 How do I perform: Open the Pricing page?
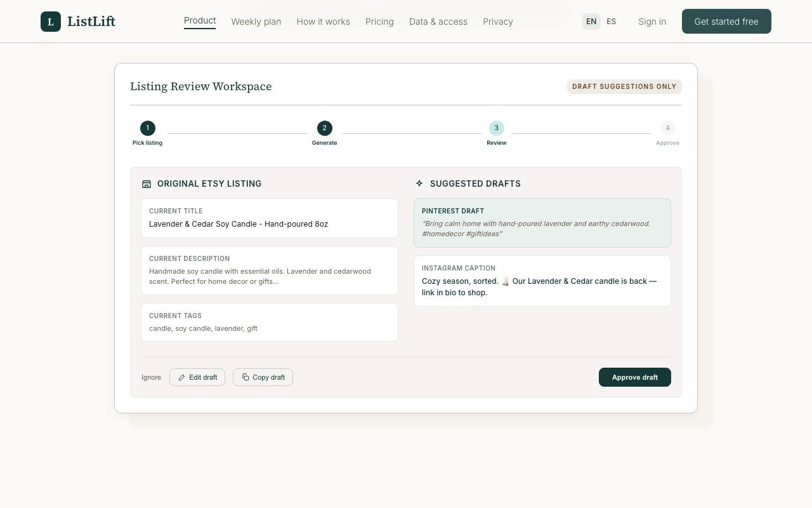(379, 22)
